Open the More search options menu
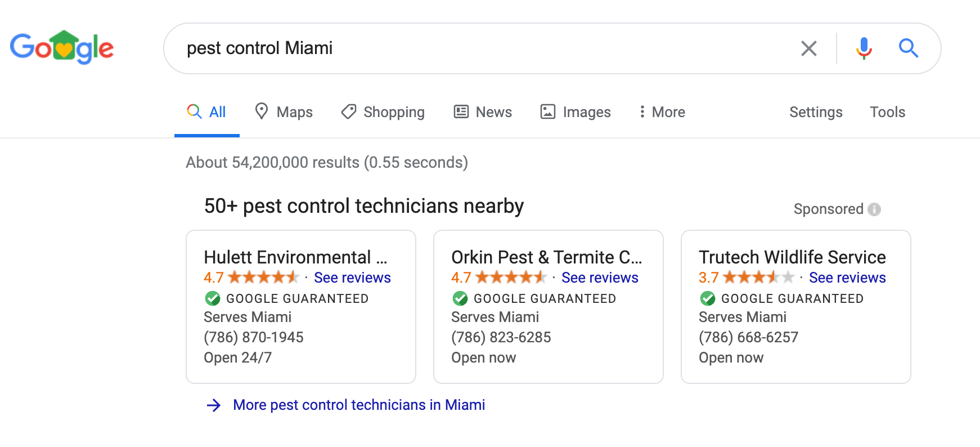Viewport: 980px width, 447px height. point(662,112)
